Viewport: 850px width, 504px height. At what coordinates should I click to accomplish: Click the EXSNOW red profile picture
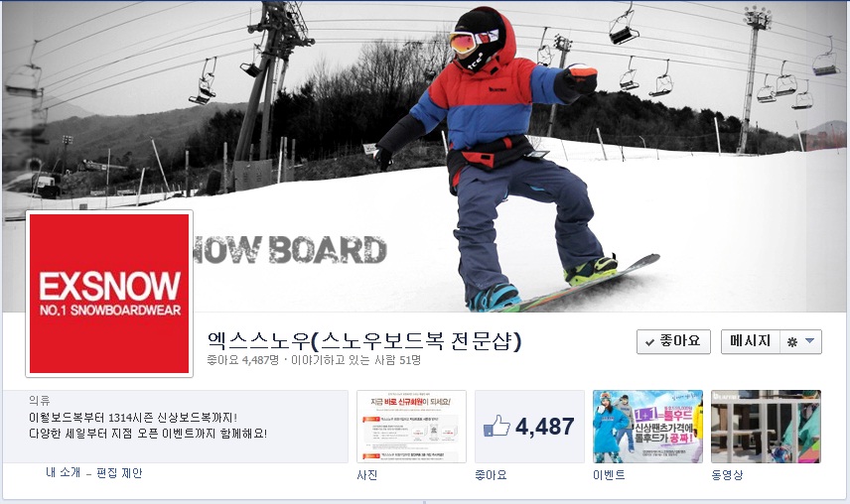point(109,294)
